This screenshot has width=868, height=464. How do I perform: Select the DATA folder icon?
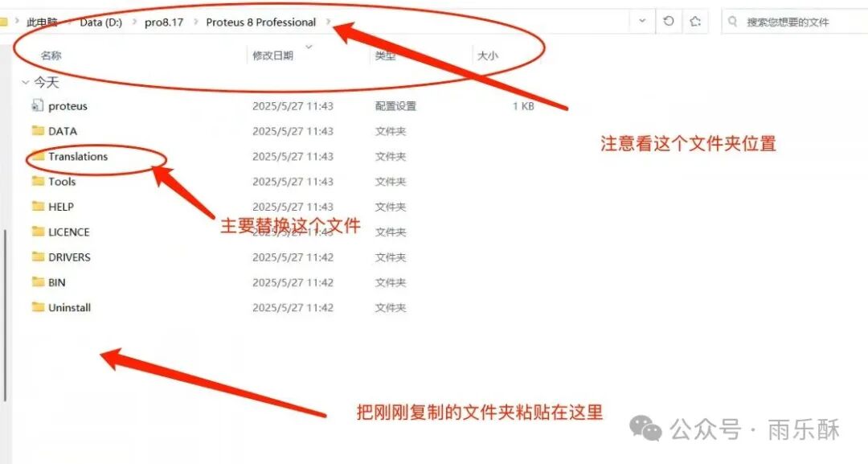pos(37,130)
